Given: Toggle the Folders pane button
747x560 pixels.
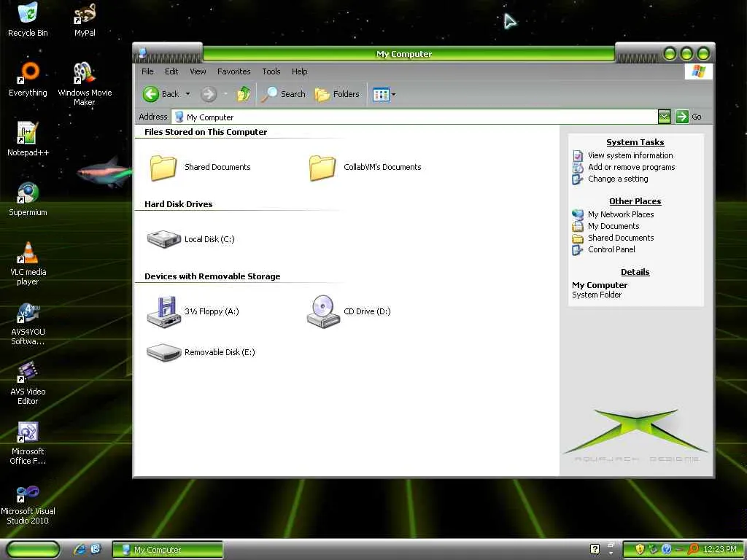Looking at the screenshot, I should (337, 94).
